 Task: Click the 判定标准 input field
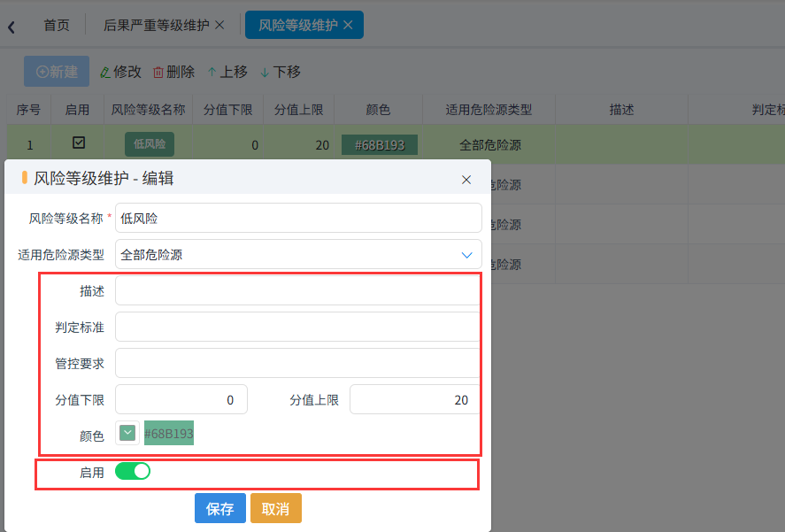click(298, 328)
